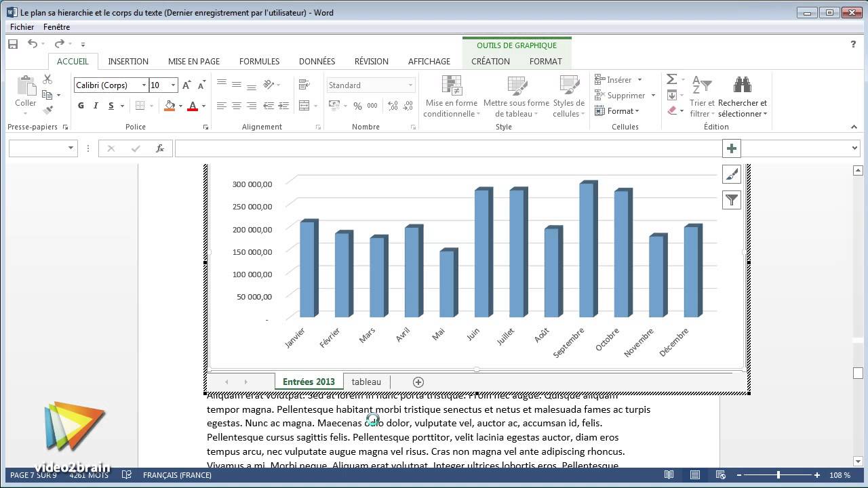Screen dimensions: 868x488
Task: Copy selection with the copy icon
Action: coord(47,95)
